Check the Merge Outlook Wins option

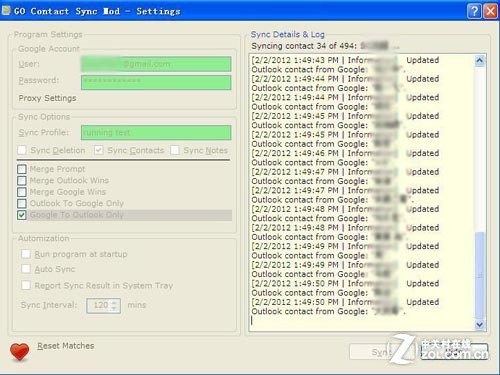(x=22, y=180)
